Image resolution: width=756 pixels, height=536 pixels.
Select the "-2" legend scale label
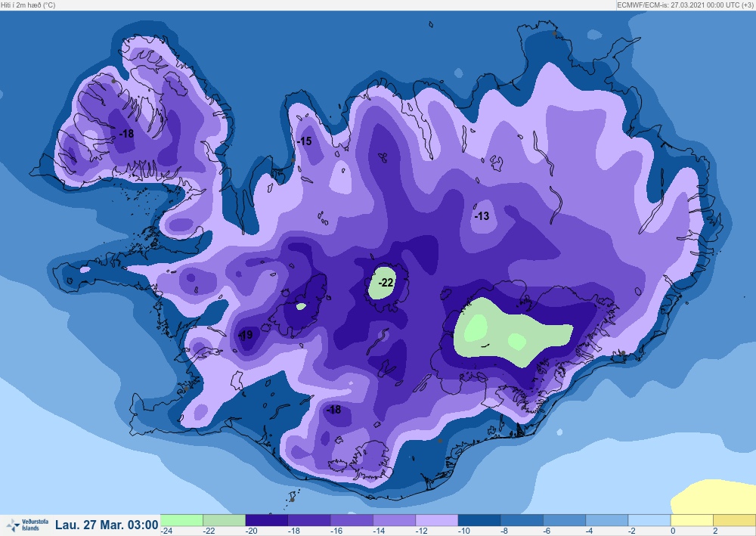(x=632, y=531)
